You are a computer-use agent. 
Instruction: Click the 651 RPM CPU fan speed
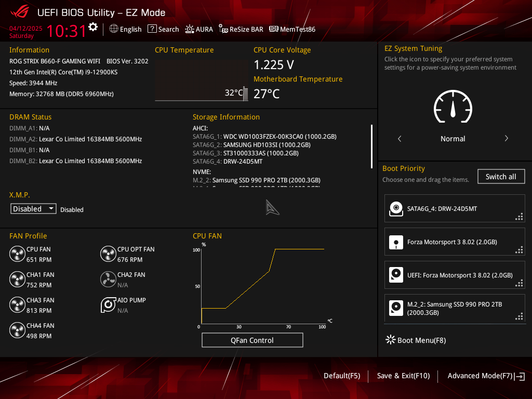[x=39, y=260]
